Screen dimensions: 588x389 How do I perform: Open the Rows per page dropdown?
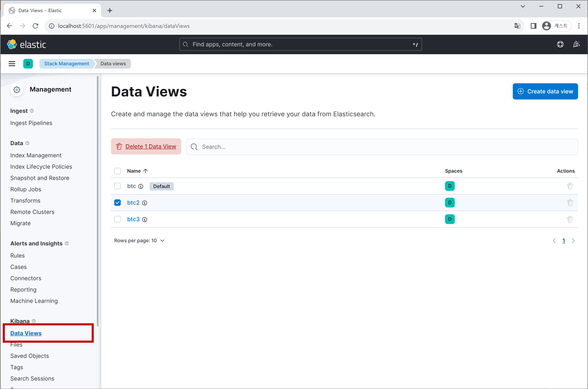coord(139,241)
